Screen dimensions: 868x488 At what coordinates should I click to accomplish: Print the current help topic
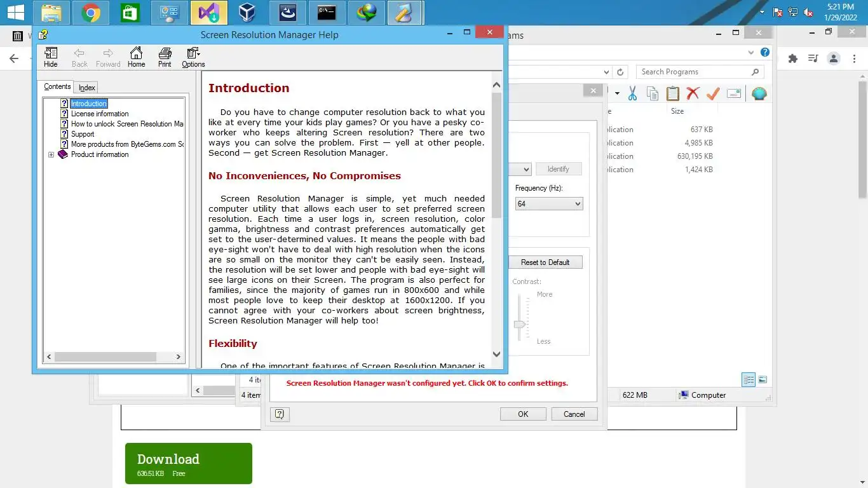(x=165, y=57)
